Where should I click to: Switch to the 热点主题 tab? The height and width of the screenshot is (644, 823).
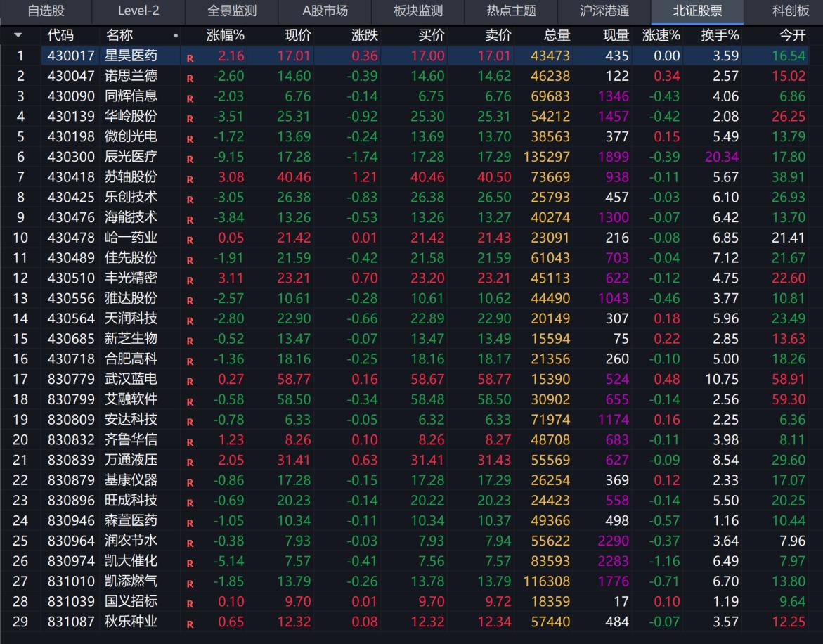(511, 11)
